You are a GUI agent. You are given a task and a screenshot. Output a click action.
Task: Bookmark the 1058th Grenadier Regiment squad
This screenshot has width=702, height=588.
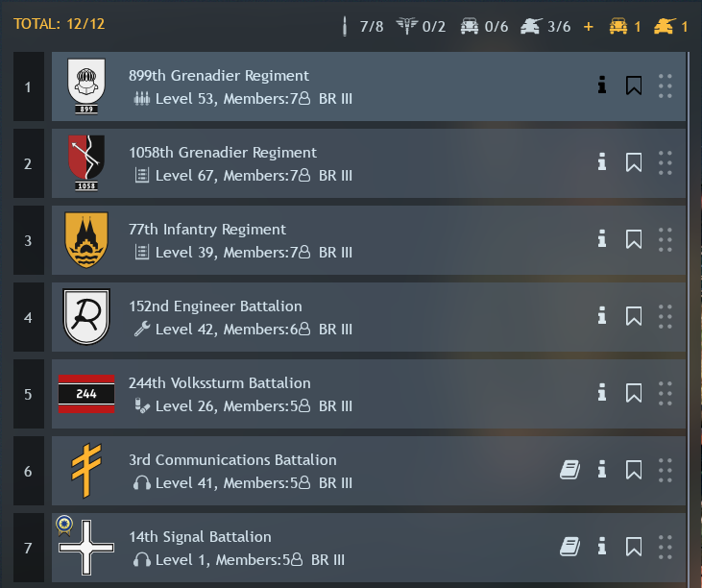pos(634,162)
